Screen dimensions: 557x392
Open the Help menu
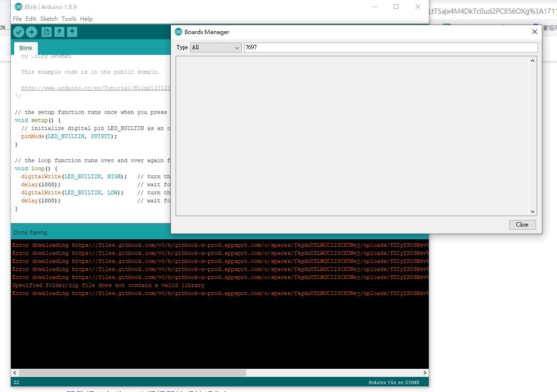pos(86,19)
